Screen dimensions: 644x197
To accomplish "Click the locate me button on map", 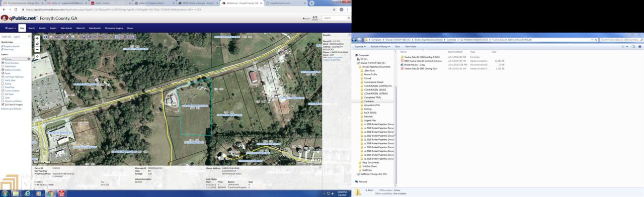I will pos(37,57).
